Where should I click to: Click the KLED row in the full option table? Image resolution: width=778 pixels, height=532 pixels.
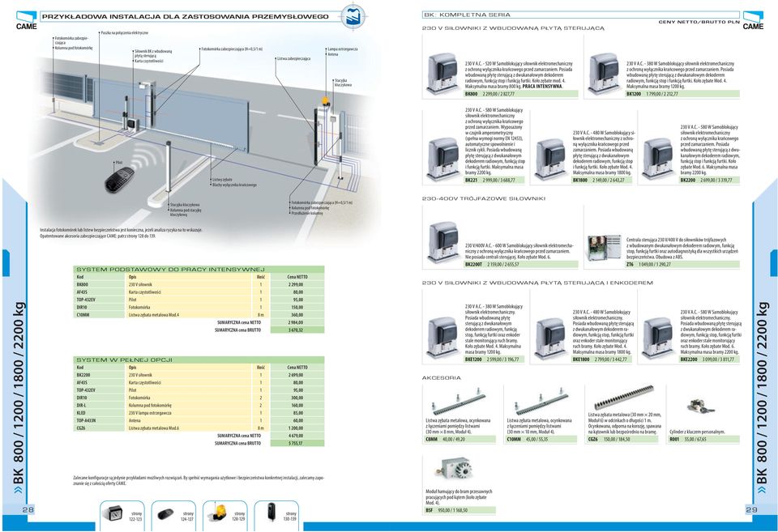[199, 413]
